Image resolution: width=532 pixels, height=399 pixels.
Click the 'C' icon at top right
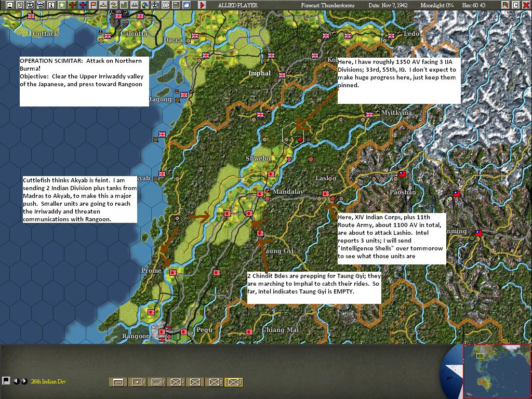(x=516, y=5)
